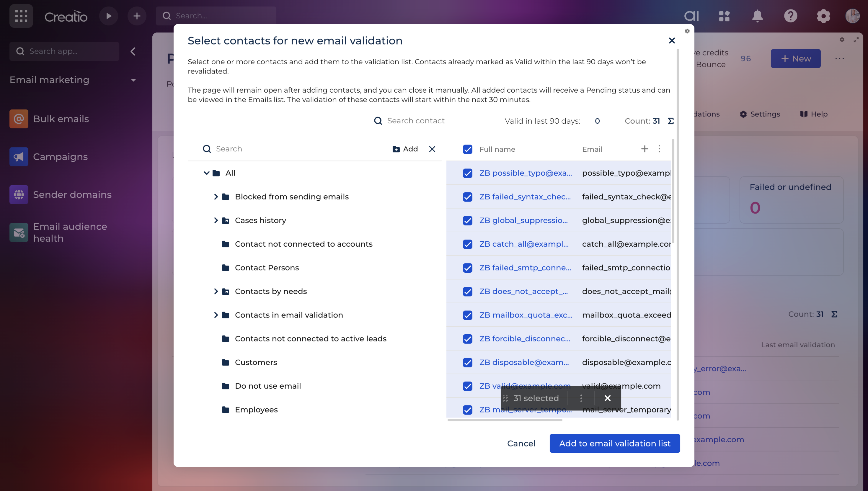Click the summary sigma icon next to Count

[x=671, y=121]
